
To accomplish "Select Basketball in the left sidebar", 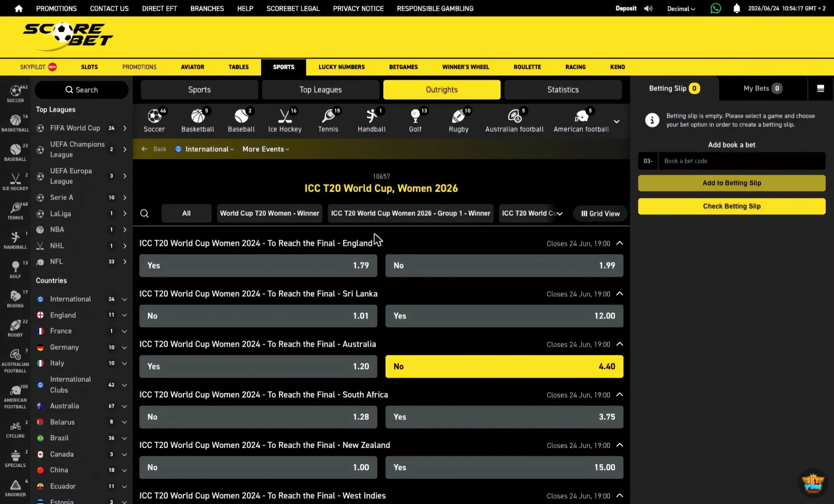I will tap(15, 123).
